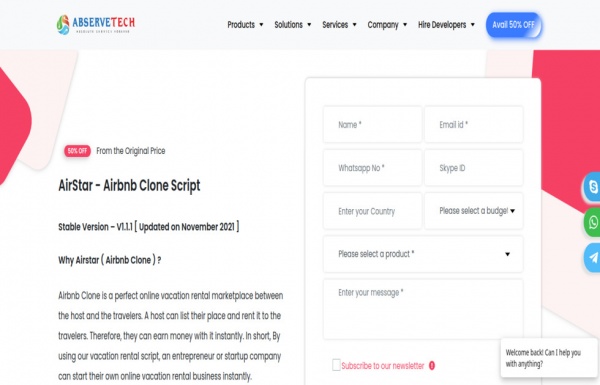Screen dimensions: 600x385
Task: Open WhatsApp floating side icon
Action: [592, 222]
